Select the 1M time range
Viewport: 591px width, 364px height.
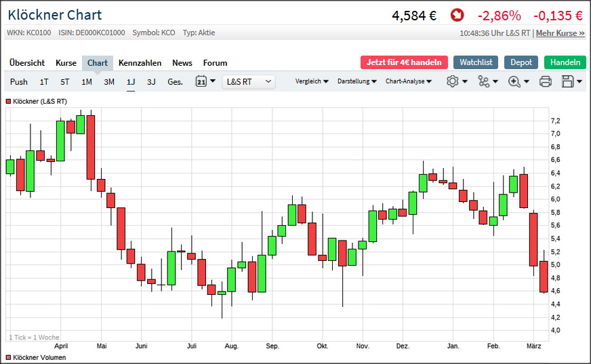87,82
